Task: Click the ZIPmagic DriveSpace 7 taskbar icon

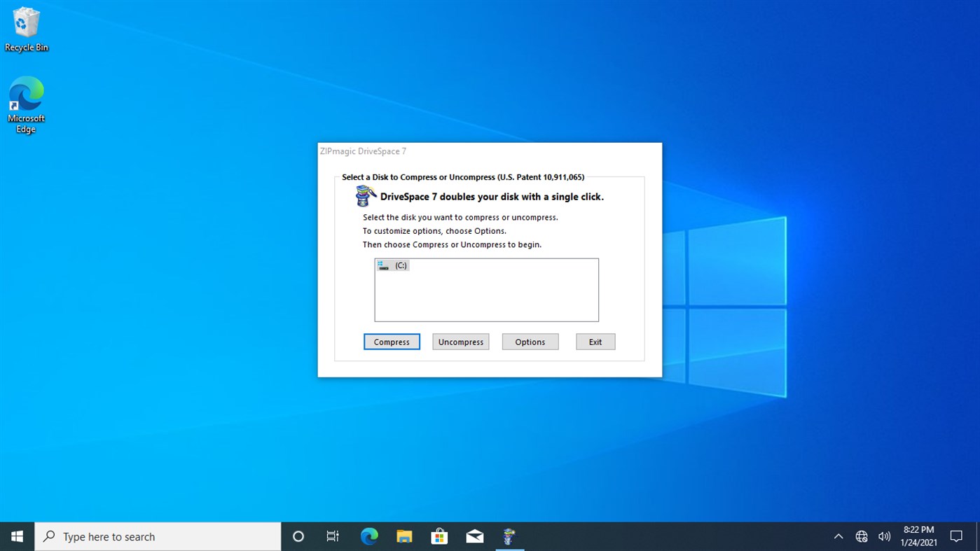Action: [x=509, y=536]
